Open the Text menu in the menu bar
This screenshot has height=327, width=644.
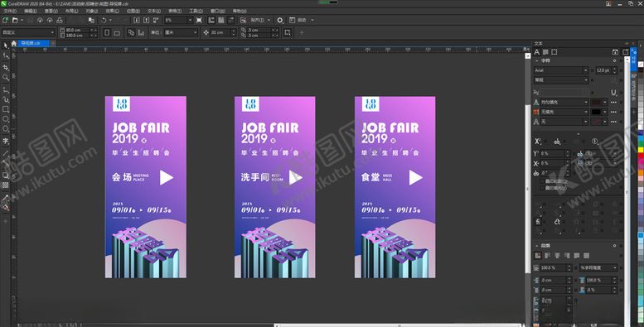click(x=154, y=11)
